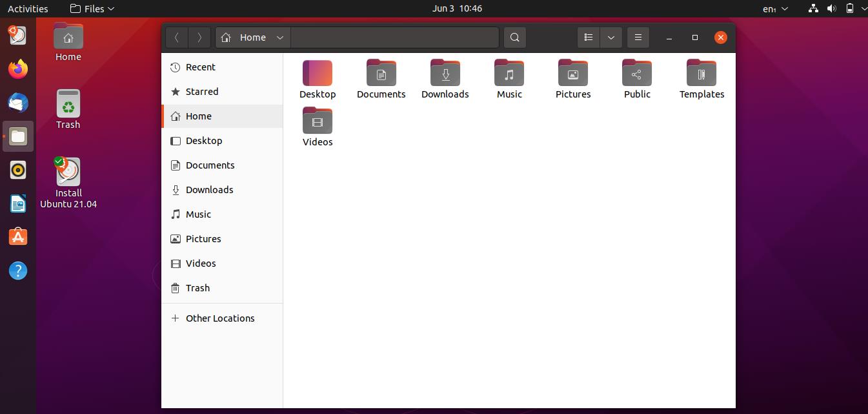Open the clock and calendar menu

pyautogui.click(x=457, y=8)
